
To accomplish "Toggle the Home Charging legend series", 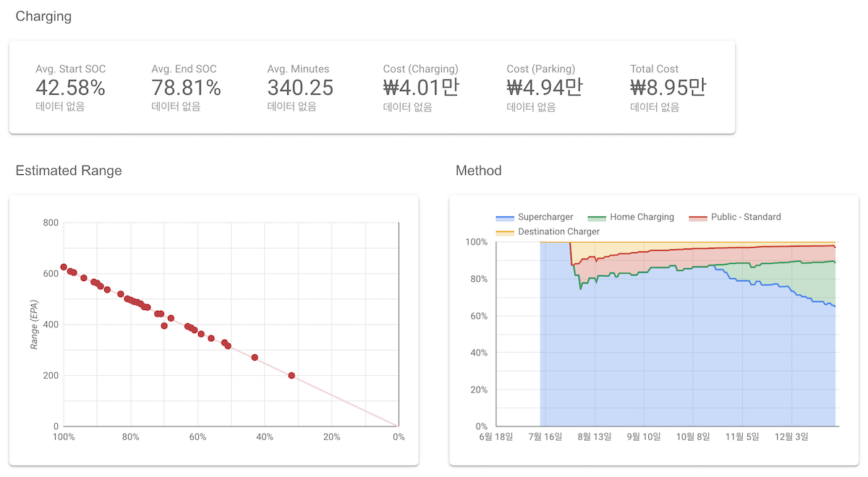I will pos(630,217).
